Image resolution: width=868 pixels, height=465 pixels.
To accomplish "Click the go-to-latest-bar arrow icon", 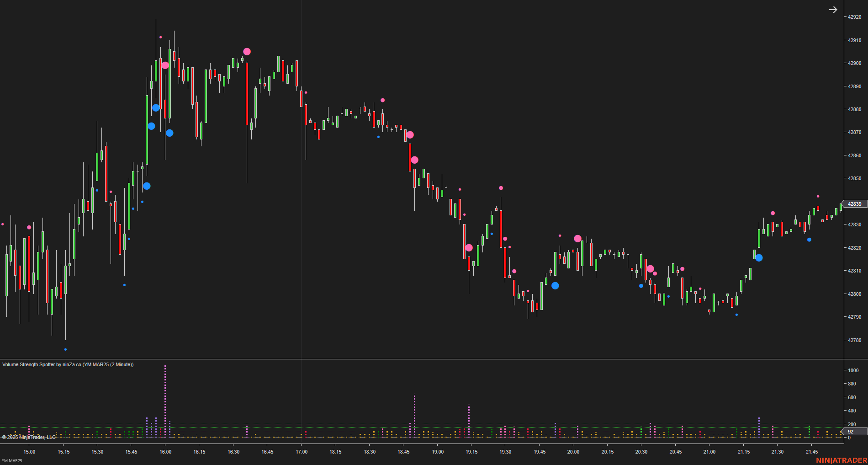I will click(834, 9).
